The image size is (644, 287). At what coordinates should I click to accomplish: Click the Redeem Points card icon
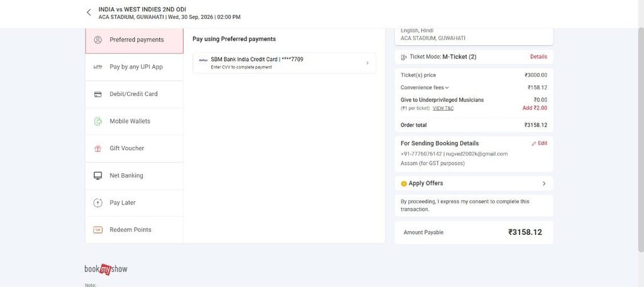(97, 230)
